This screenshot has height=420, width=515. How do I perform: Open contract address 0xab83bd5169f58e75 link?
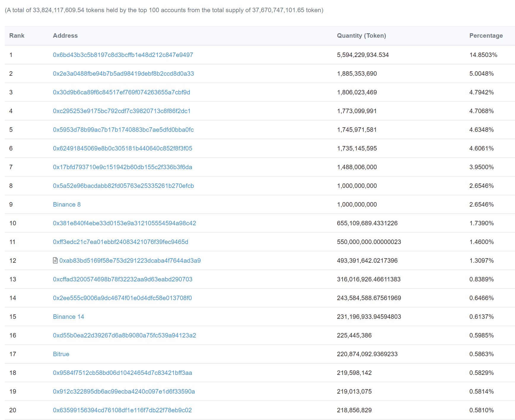coord(130,261)
